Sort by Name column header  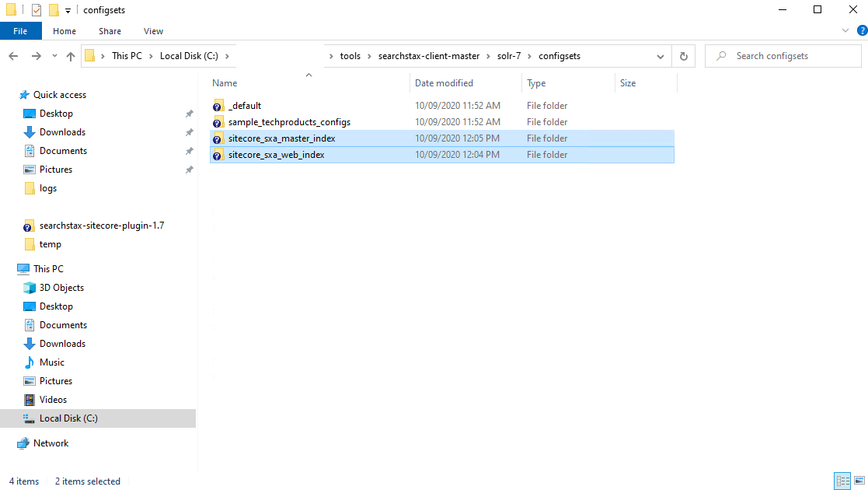[x=225, y=83]
